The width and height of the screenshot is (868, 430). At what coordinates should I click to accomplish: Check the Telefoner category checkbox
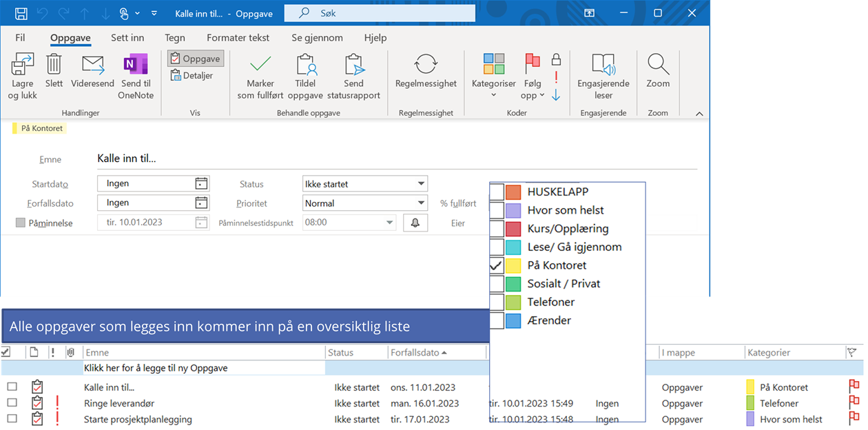(497, 302)
